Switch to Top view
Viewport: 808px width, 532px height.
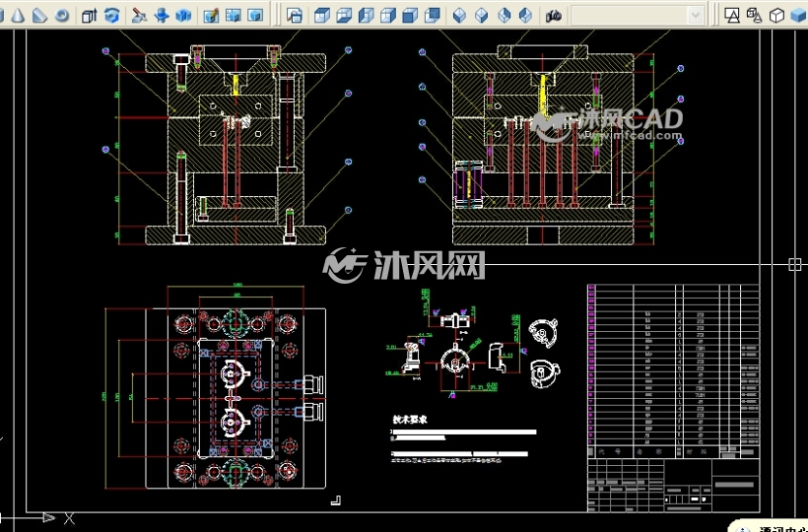pyautogui.click(x=321, y=16)
